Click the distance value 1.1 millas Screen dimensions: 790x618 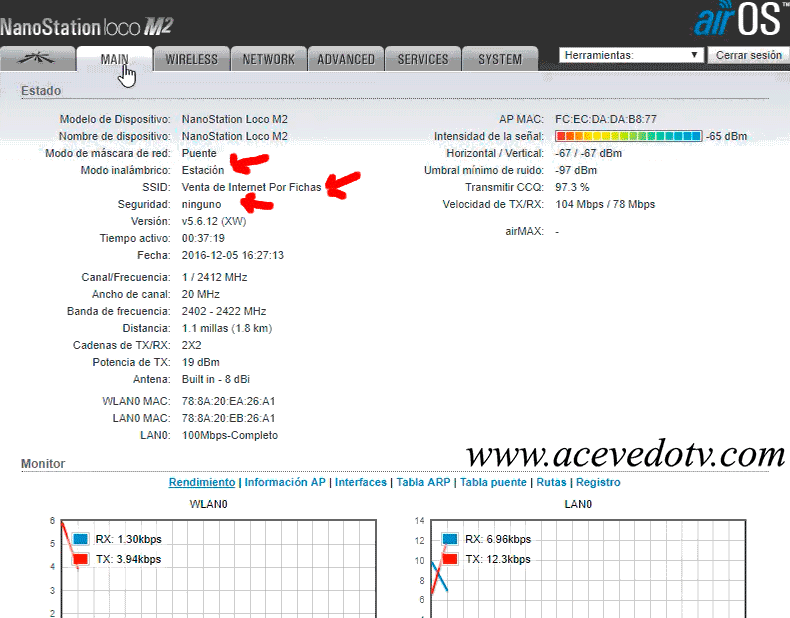(227, 328)
